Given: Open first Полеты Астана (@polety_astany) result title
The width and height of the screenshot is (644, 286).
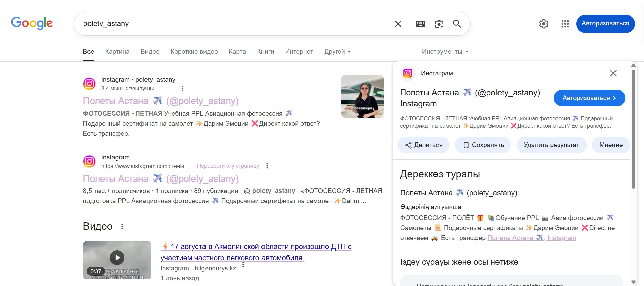Looking at the screenshot, I should (x=161, y=101).
